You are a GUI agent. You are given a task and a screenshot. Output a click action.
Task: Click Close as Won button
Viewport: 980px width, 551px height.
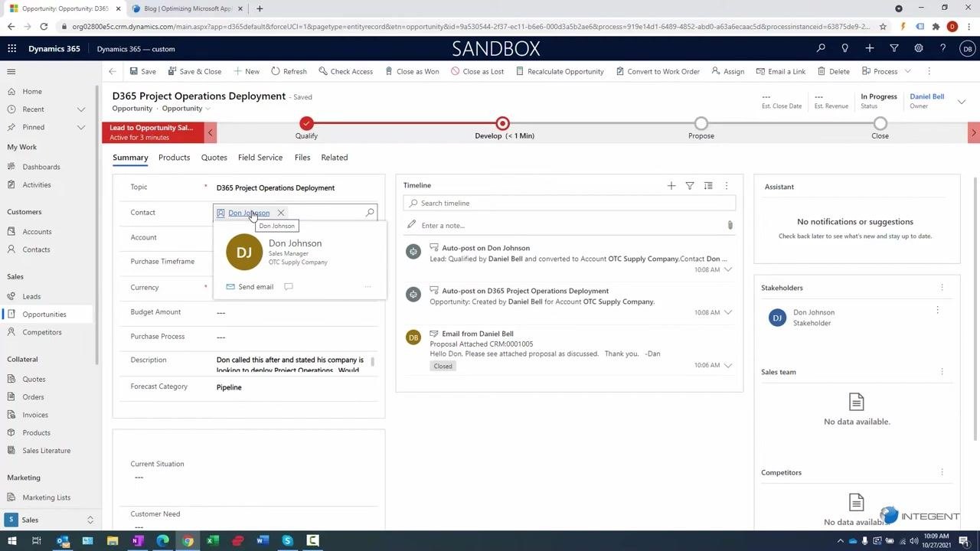pyautogui.click(x=412, y=71)
